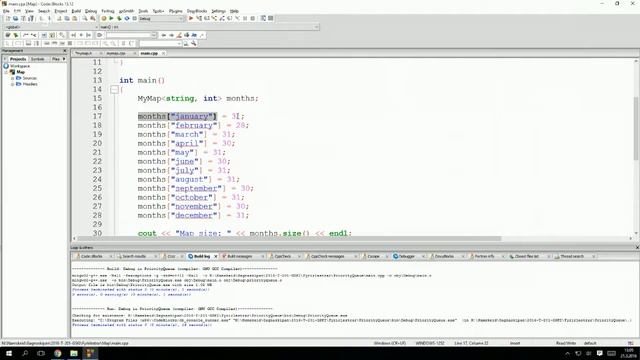Open the Debug build target dropdown
Screen dimensions: 640x360
pyautogui.click(x=162, y=18)
